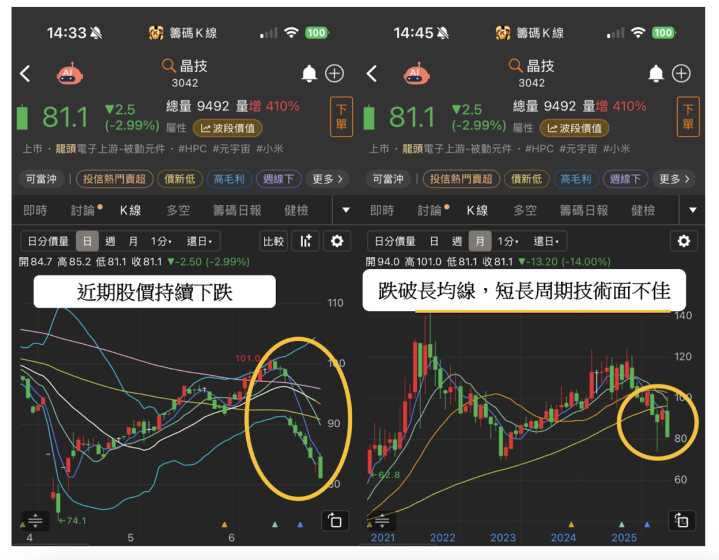
Task: Tap the back arrow in the 14:33 screen
Action: [x=25, y=74]
